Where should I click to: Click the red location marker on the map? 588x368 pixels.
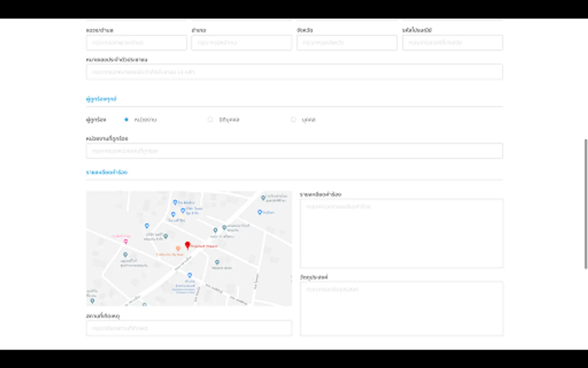coord(187,245)
